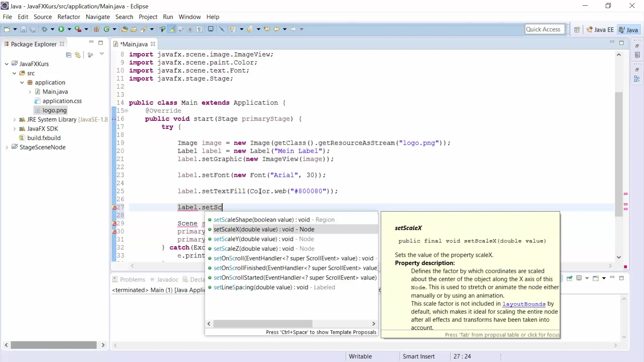Click the error marker on line 27
This screenshot has width=644, height=362.
click(114, 207)
